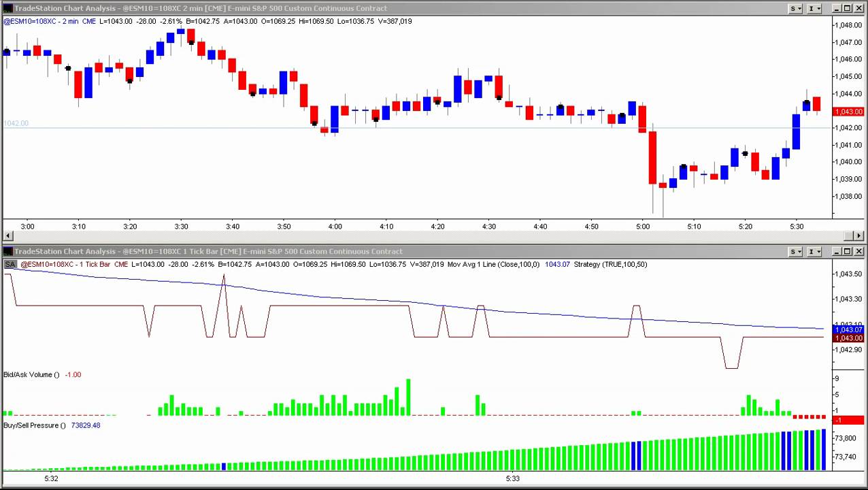Screen dimensions: 868x490
Task: Select the '@ESM10=108XC - 1 Tick Bar' status label
Action: pyautogui.click(x=65, y=264)
